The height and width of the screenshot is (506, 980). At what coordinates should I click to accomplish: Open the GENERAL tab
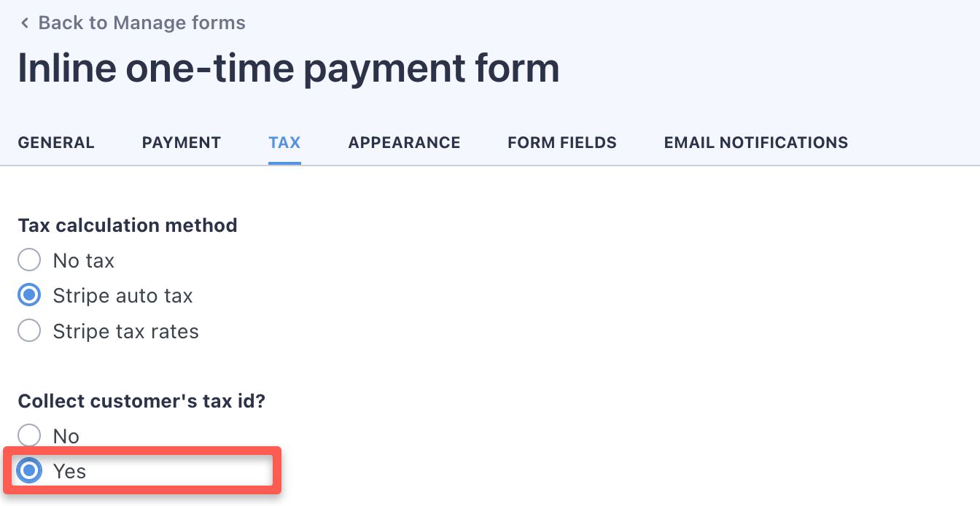[56, 143]
